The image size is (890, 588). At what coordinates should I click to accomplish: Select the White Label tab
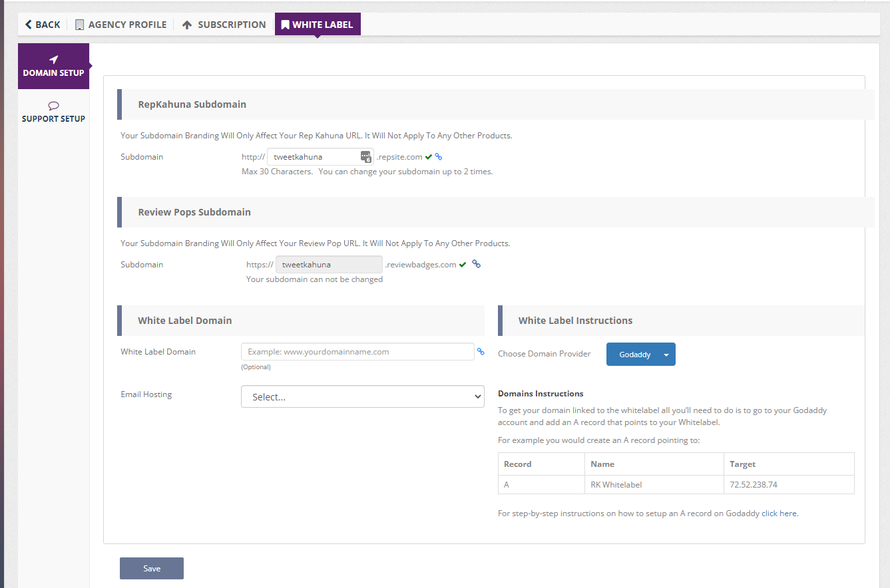coord(318,25)
